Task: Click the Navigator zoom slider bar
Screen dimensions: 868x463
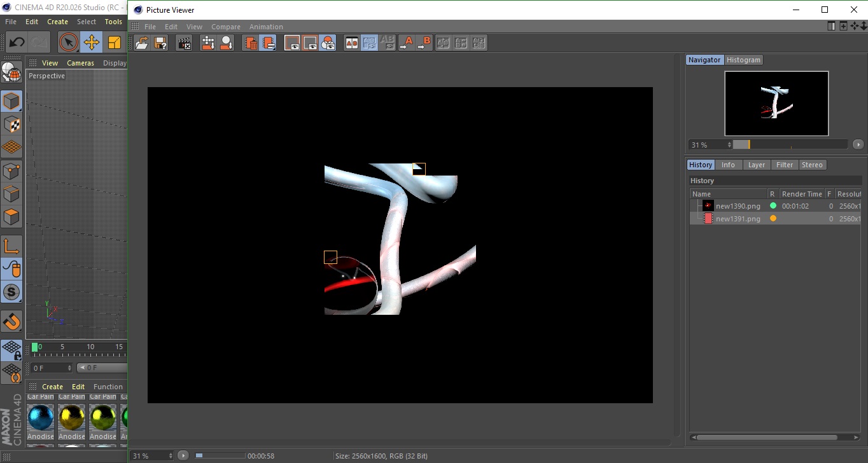Action: click(x=790, y=144)
